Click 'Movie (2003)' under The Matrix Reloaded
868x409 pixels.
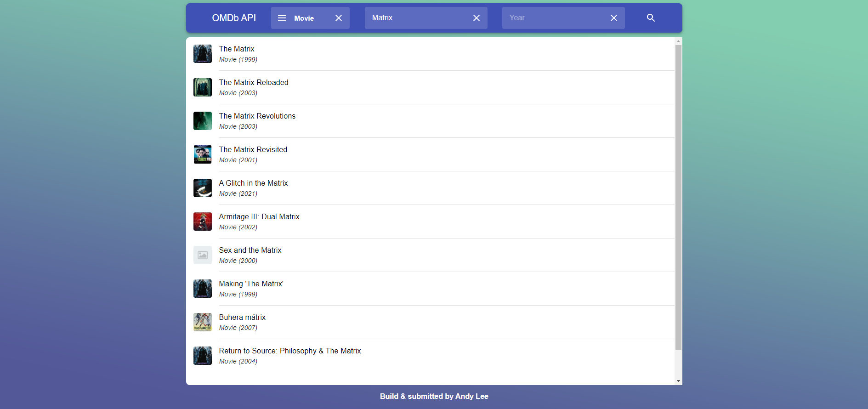pyautogui.click(x=238, y=93)
